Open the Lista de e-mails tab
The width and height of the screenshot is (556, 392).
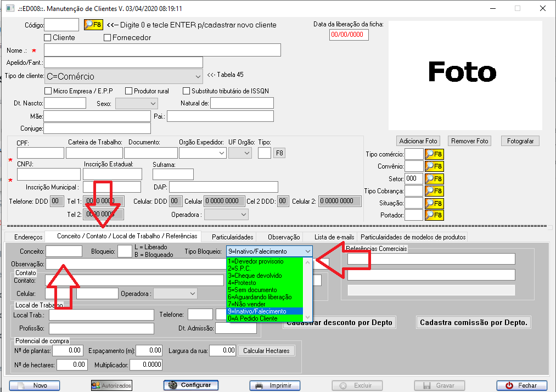pos(334,237)
